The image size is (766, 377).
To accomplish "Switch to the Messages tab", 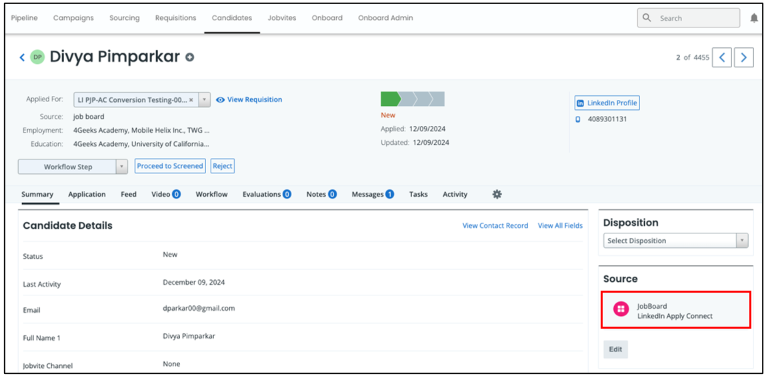I will 367,194.
